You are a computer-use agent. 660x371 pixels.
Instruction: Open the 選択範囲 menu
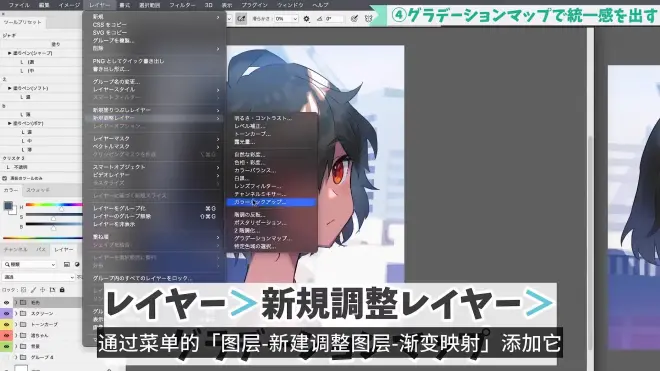tap(149, 5)
